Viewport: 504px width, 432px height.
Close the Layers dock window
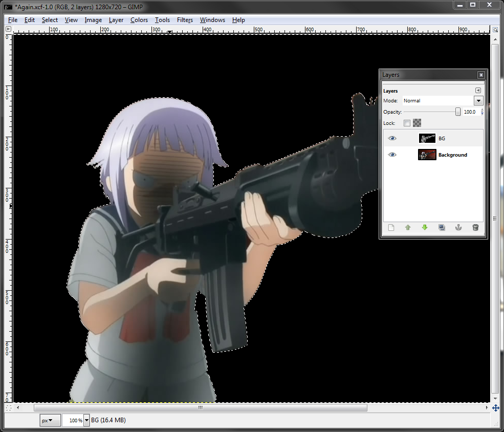click(481, 75)
